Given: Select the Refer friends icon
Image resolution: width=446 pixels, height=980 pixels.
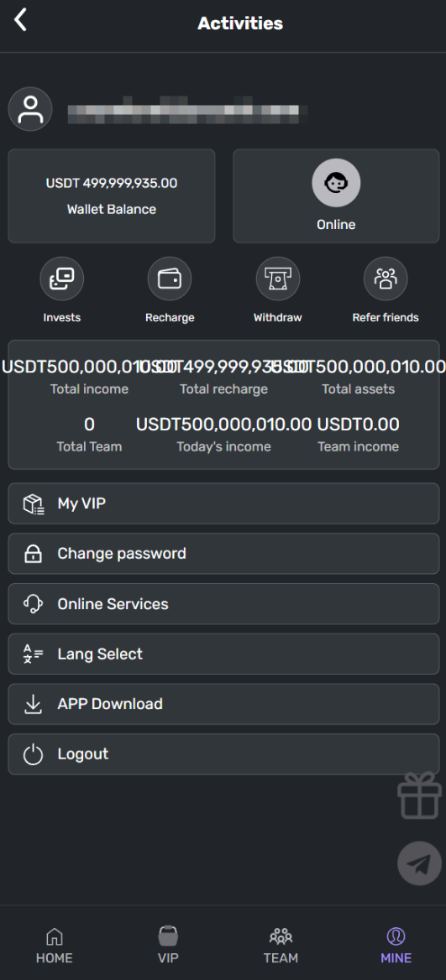Looking at the screenshot, I should [386, 279].
